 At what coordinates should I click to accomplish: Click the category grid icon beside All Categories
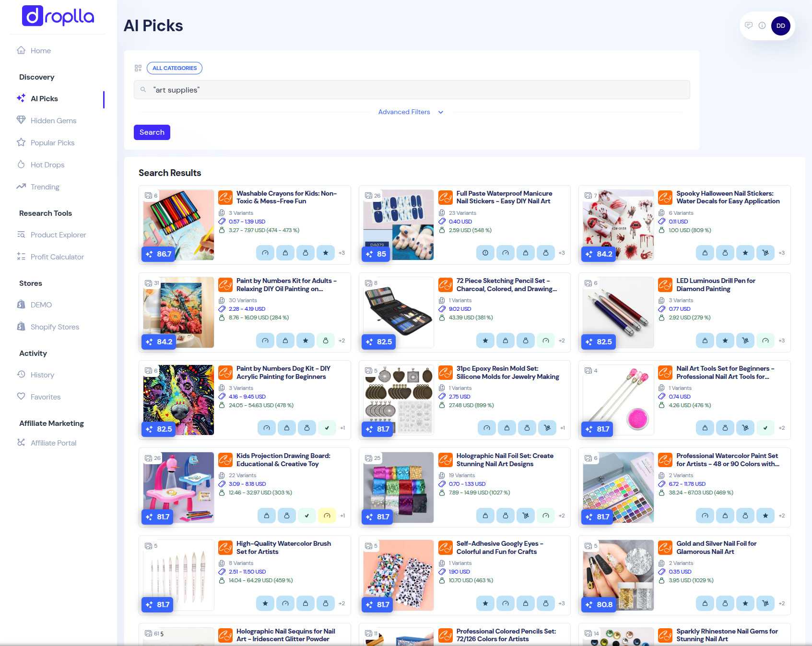[x=138, y=68]
